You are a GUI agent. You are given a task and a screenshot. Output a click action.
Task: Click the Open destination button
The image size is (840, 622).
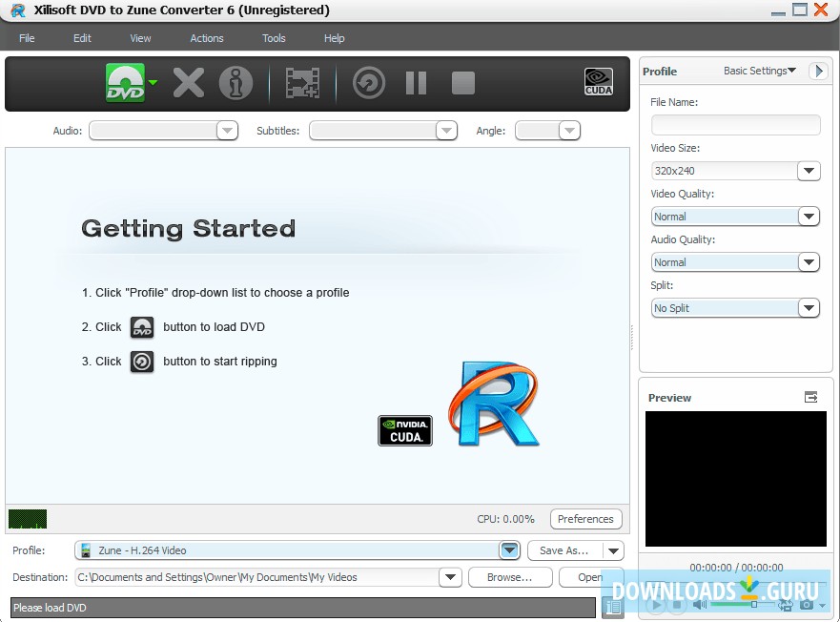point(590,577)
